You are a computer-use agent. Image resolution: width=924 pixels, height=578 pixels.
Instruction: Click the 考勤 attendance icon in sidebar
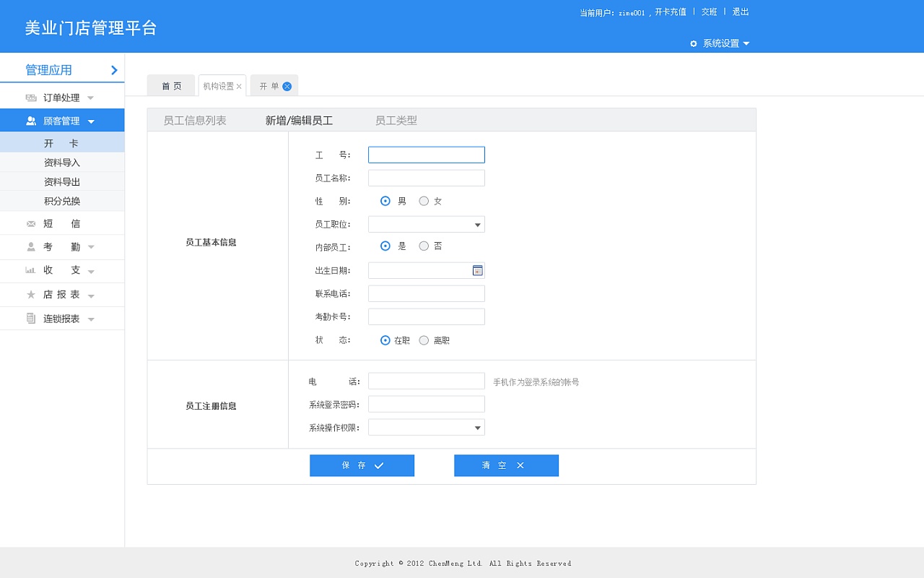click(x=30, y=247)
